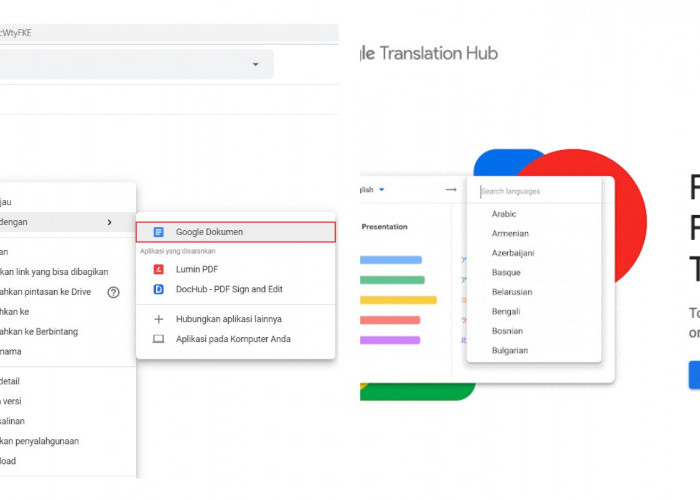Pick Basque as the target language

tap(506, 272)
